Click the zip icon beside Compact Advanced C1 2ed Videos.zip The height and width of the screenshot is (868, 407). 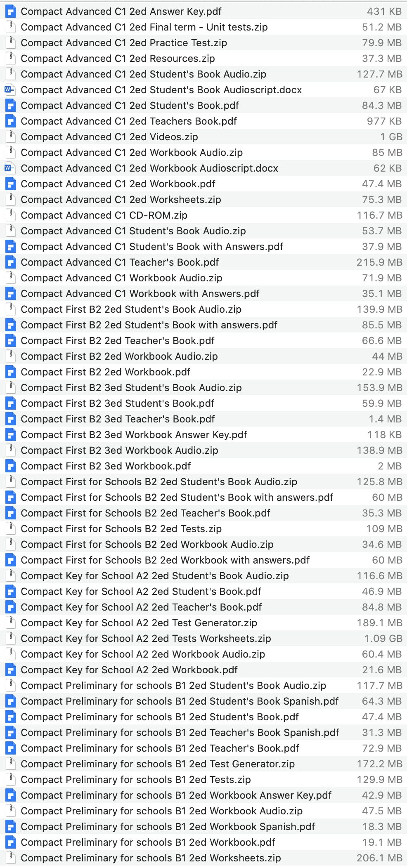10,137
